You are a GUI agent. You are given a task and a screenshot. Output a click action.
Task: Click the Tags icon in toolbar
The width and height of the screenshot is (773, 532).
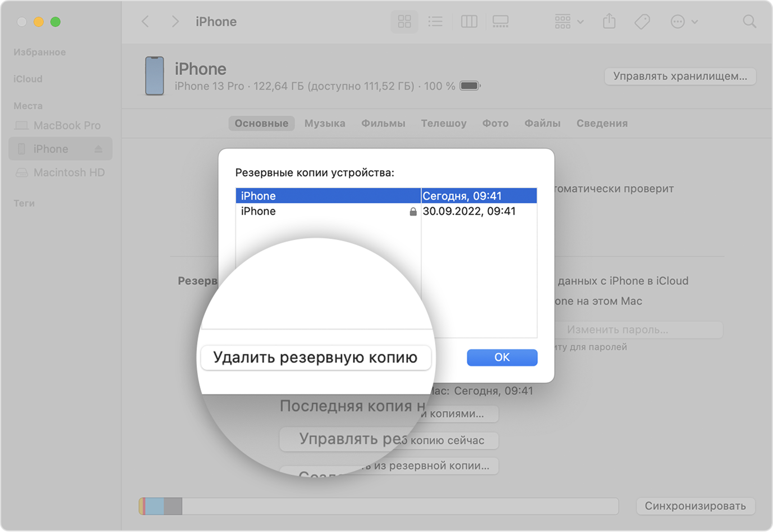tap(642, 22)
